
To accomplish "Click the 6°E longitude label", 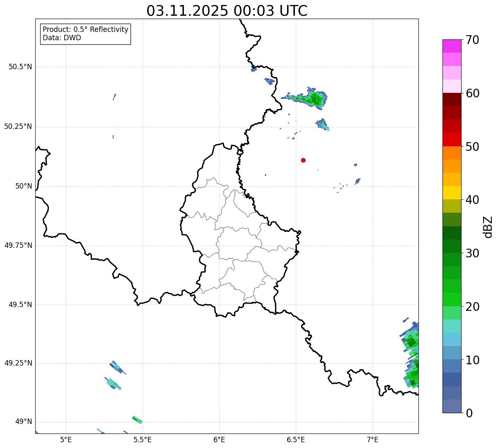I will [x=219, y=440].
